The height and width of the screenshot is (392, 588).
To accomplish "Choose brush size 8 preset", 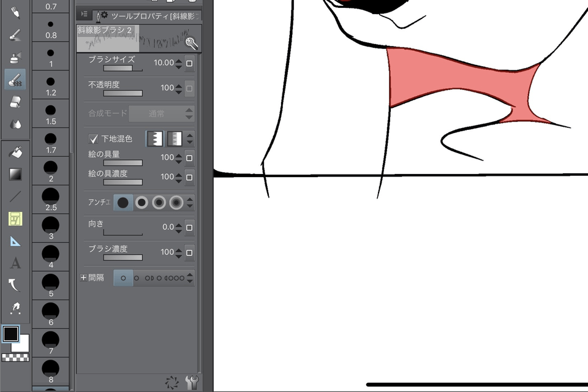I will click(51, 371).
